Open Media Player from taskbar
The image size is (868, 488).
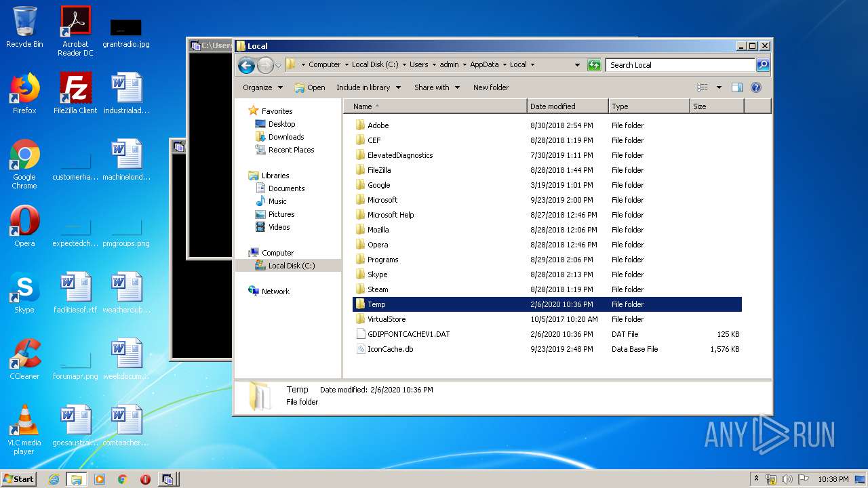click(100, 479)
